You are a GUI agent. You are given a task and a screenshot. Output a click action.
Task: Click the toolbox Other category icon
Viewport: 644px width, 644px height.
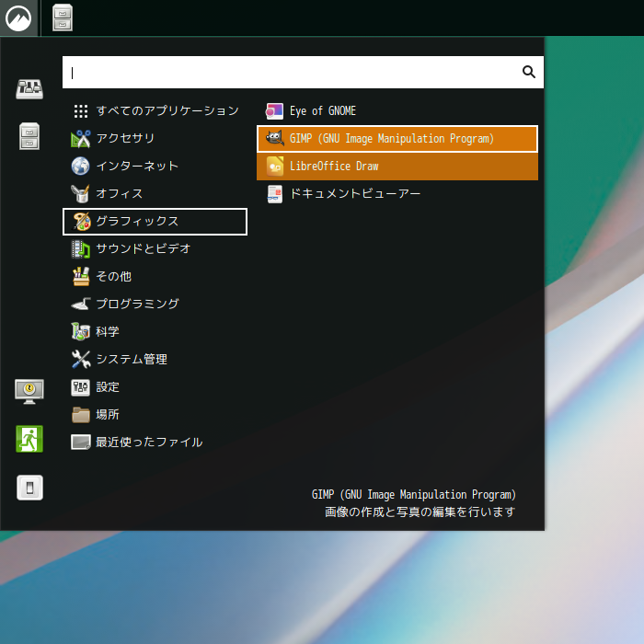click(x=81, y=276)
